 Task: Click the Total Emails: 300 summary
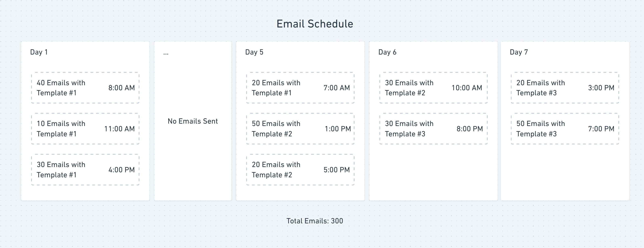click(315, 221)
